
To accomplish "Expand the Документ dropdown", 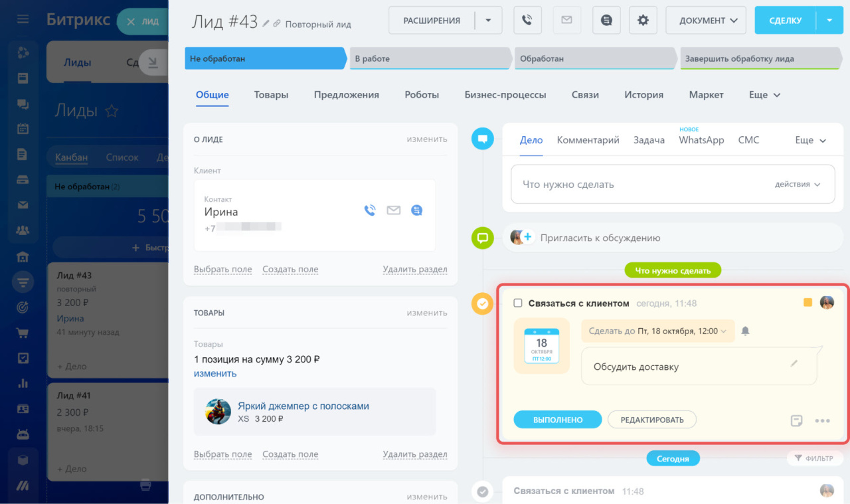I will (x=708, y=21).
